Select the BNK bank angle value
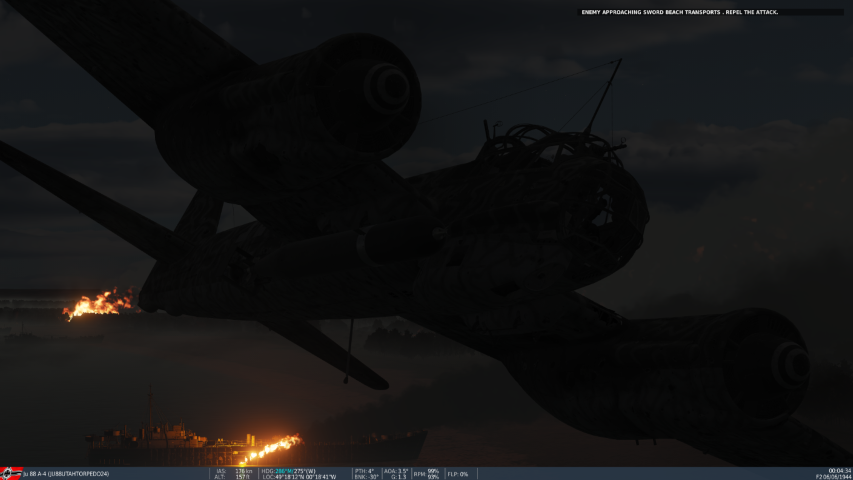This screenshot has height=480, width=853. pos(365,477)
